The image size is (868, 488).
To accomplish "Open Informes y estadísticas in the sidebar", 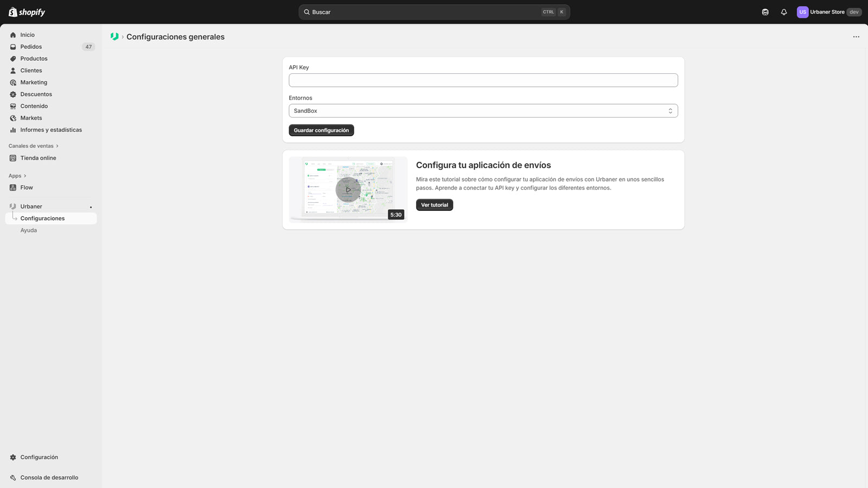I will (51, 130).
